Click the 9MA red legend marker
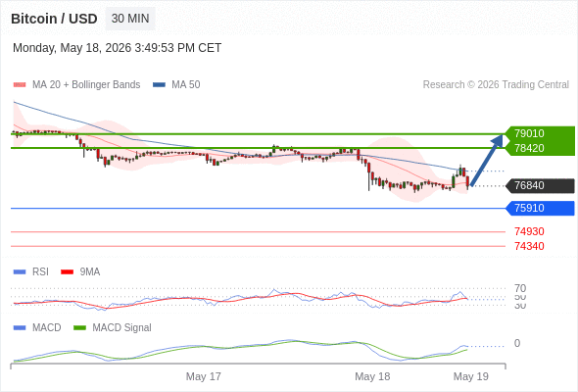This screenshot has height=392, width=578. tap(67, 271)
